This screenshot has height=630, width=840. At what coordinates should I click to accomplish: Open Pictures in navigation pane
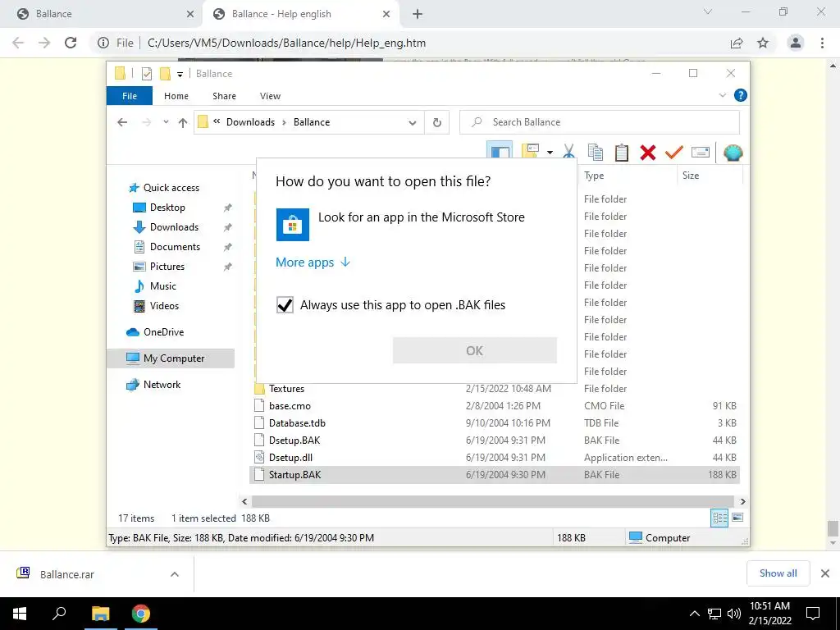pos(167,267)
